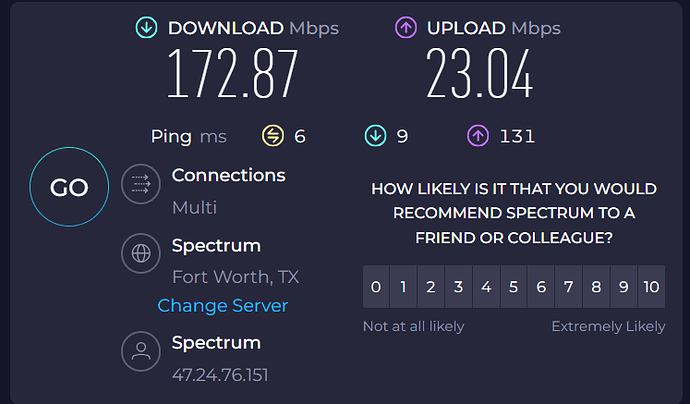Select rating 5 on recommendation scale

[x=513, y=288]
